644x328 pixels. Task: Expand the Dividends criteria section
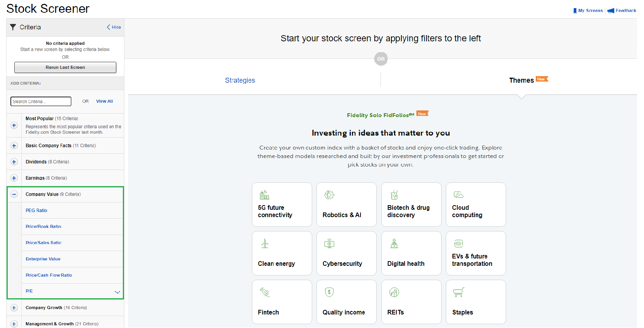pos(14,162)
